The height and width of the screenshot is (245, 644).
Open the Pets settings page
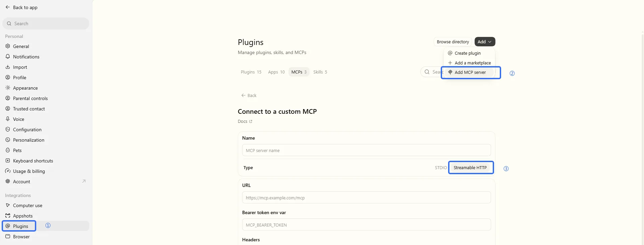(46, 150)
